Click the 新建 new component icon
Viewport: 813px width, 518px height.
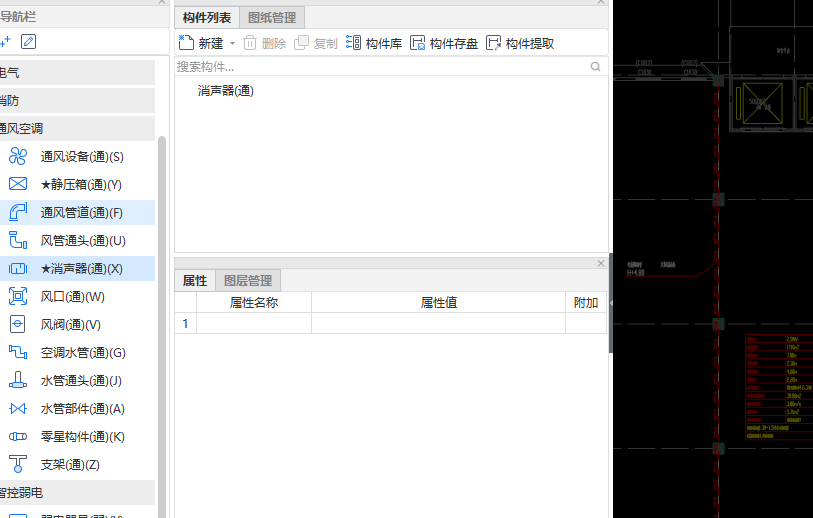tap(186, 43)
